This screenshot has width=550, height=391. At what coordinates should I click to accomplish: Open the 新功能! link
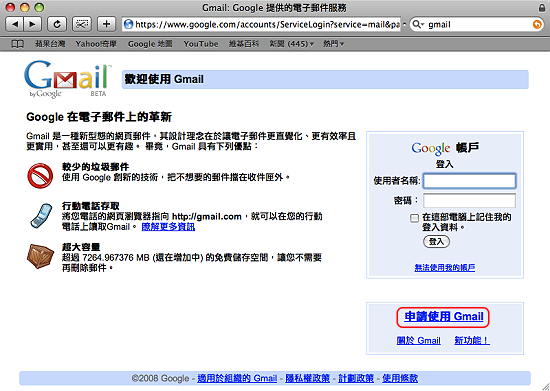point(472,341)
